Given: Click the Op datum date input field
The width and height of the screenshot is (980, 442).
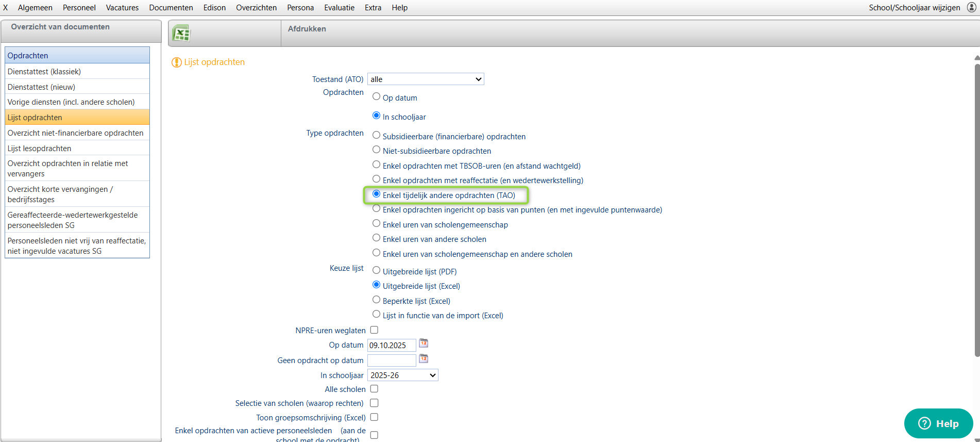Looking at the screenshot, I should tap(391, 346).
